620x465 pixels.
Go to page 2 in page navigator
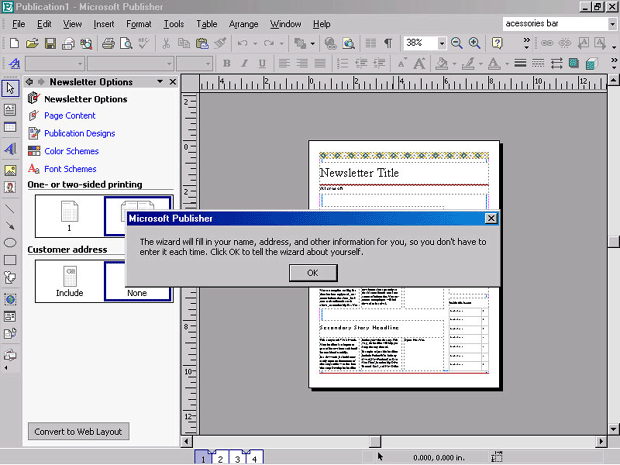click(x=220, y=459)
